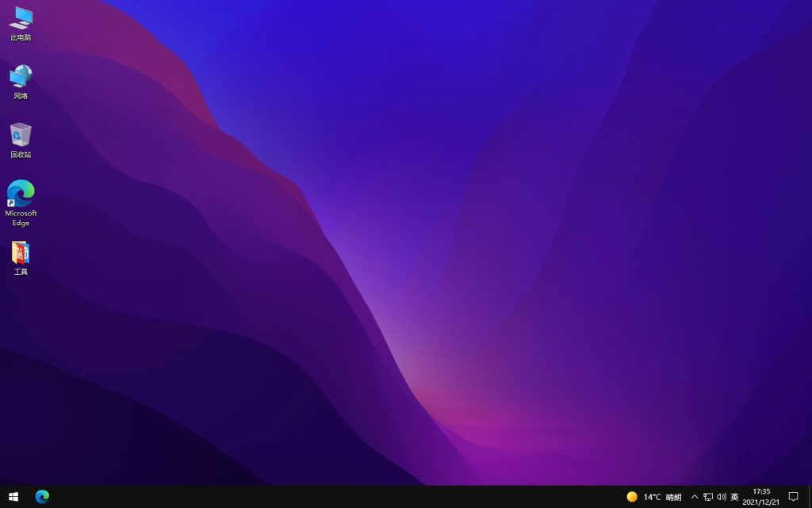The width and height of the screenshot is (812, 508).
Task: Open the clock and calendar flyout
Action: point(760,498)
